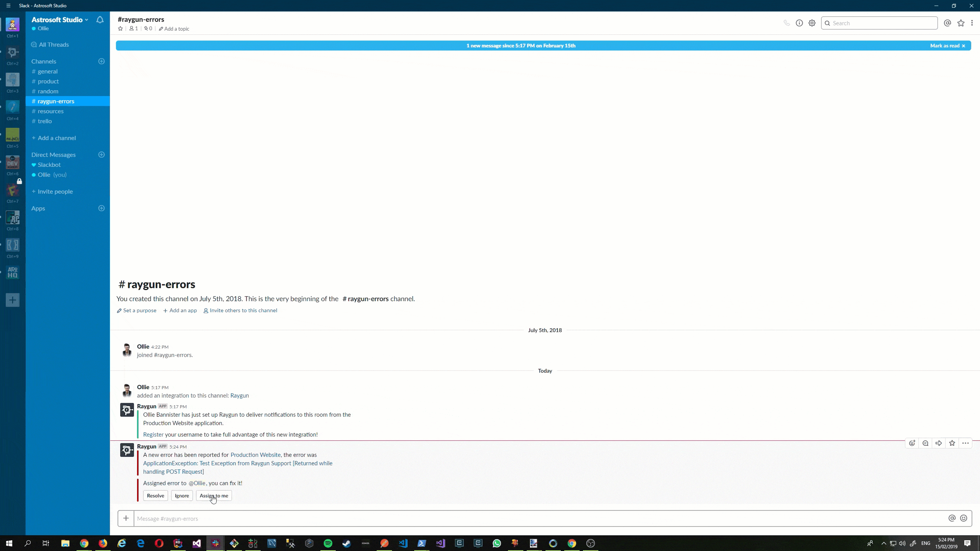Open the Production Website link
Image resolution: width=980 pixels, height=551 pixels.
click(x=255, y=455)
